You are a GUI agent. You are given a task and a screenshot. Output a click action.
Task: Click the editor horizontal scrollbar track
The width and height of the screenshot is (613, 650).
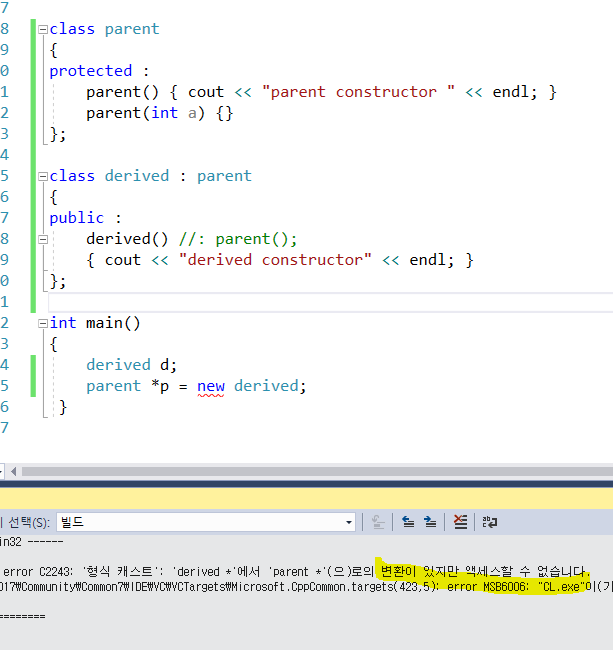[317, 471]
